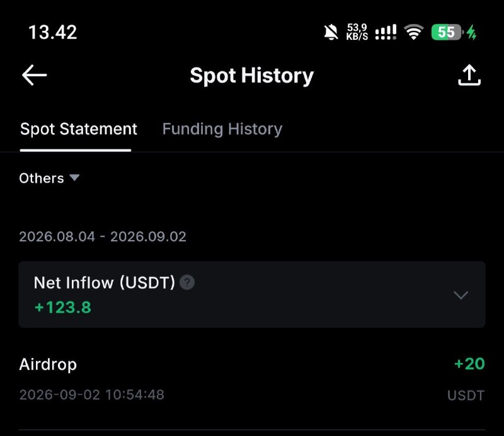The height and width of the screenshot is (436, 504).
Task: Open the 2026.08.04 - 2026.09.02 date range
Action: (103, 237)
